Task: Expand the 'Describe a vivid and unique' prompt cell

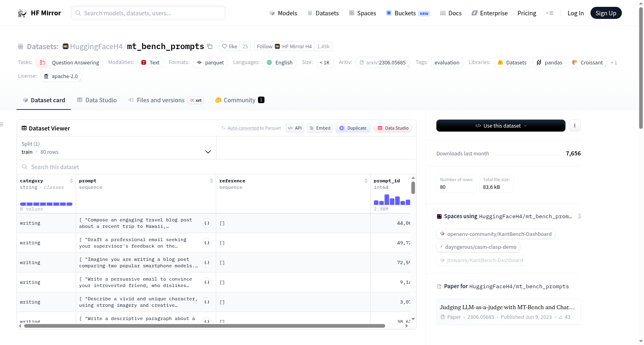Action: (207, 302)
